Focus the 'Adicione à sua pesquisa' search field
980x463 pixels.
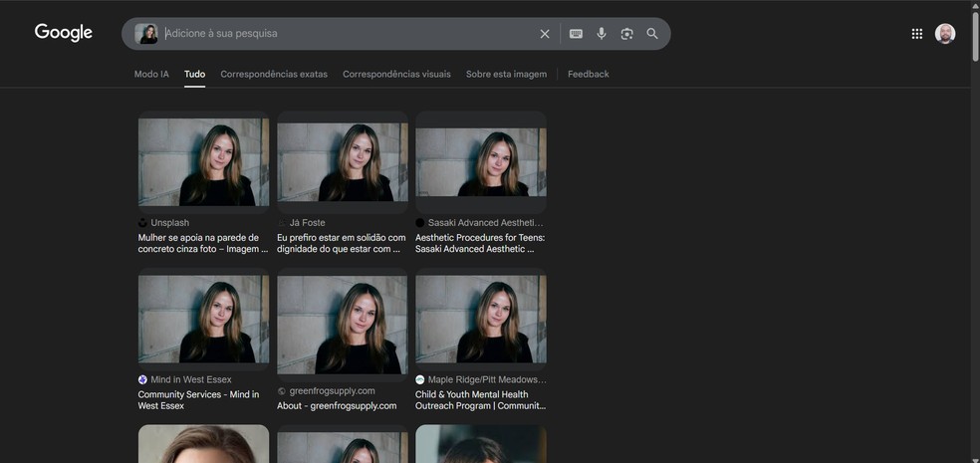[349, 34]
